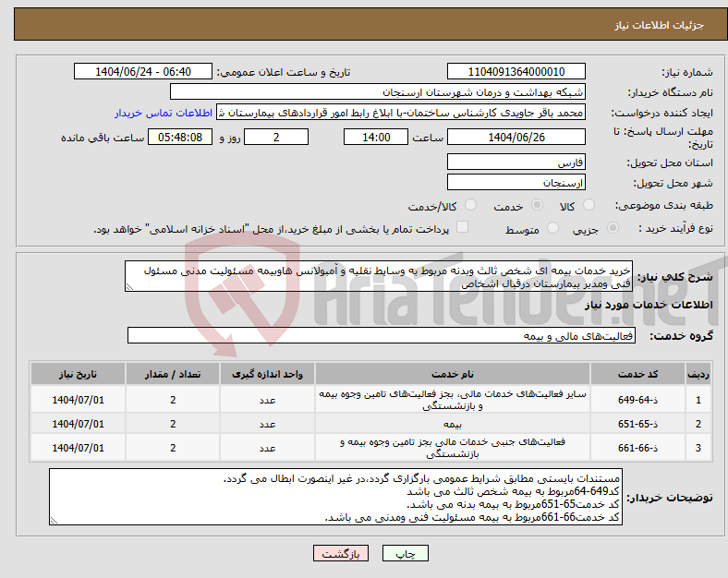Click service code ذ-64-649
This screenshot has width=728, height=578.
[638, 400]
